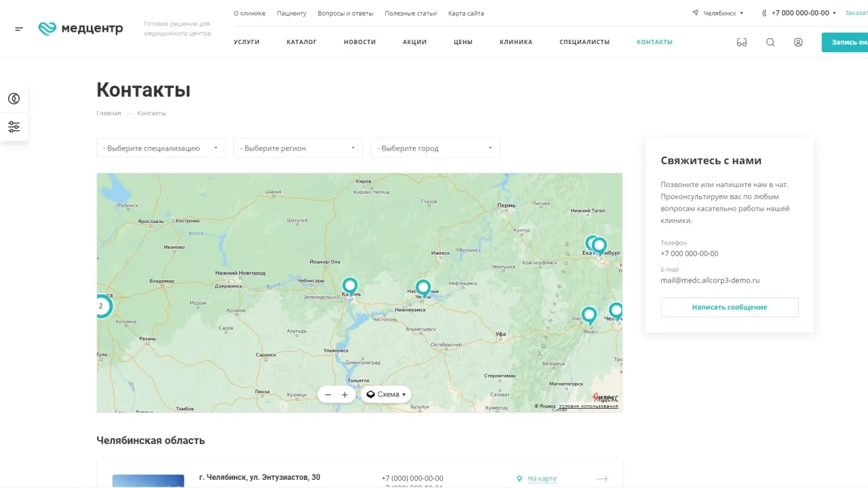Image resolution: width=868 pixels, height=488 pixels.
Task: Click the email mail@medc.allcorp3-demo.ru
Action: click(x=710, y=280)
